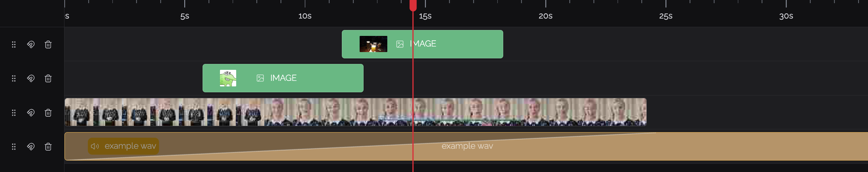The width and height of the screenshot is (868, 172).
Task: Click the example wav speaker label chip
Action: point(123,146)
